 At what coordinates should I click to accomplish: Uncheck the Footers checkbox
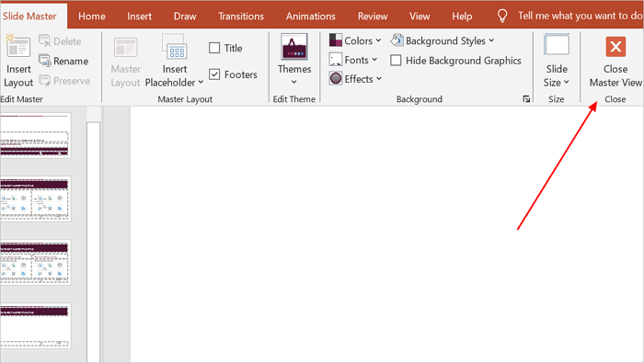(214, 74)
